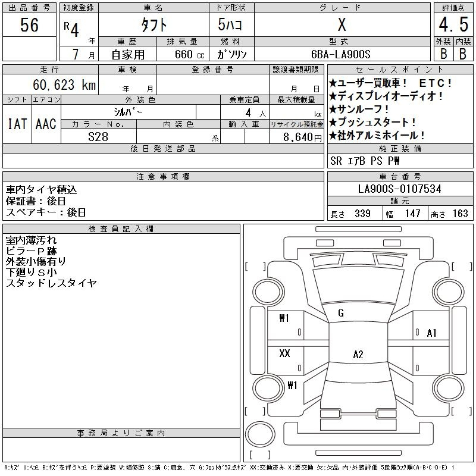Image resolution: width=476 pixels, height=476 pixels.
Task: Click sales point ディスプレイオーディオ！
Action: pos(386,96)
